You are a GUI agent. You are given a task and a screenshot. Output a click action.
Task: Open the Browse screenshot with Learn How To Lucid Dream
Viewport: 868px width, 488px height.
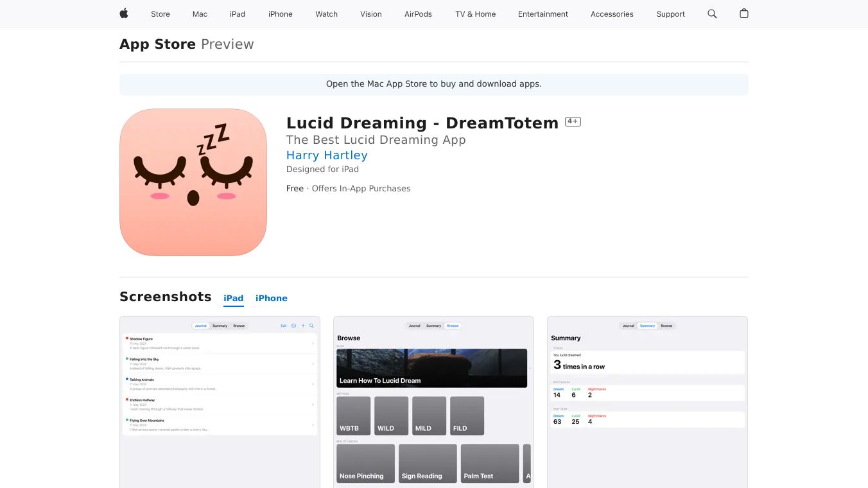click(433, 402)
